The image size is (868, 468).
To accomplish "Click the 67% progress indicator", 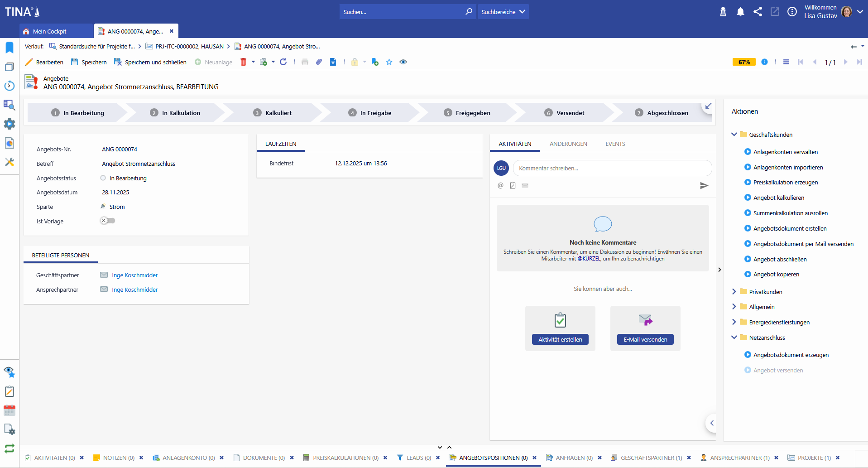I will pyautogui.click(x=744, y=62).
